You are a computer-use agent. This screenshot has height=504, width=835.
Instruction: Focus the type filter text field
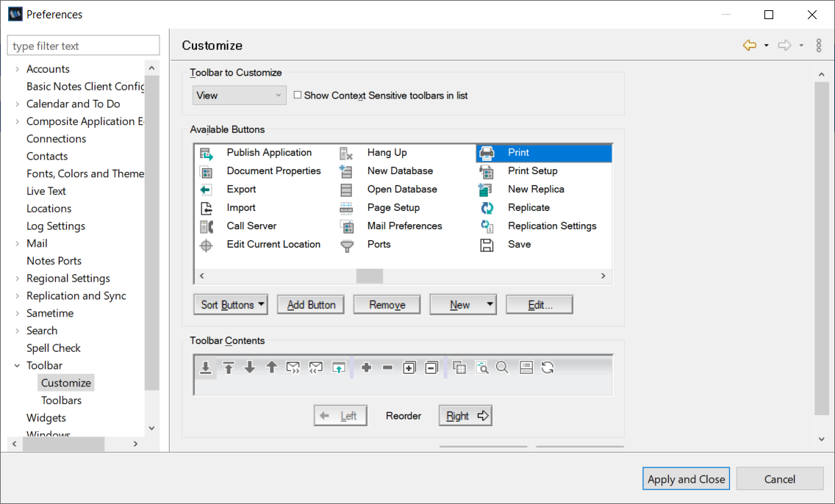[84, 46]
